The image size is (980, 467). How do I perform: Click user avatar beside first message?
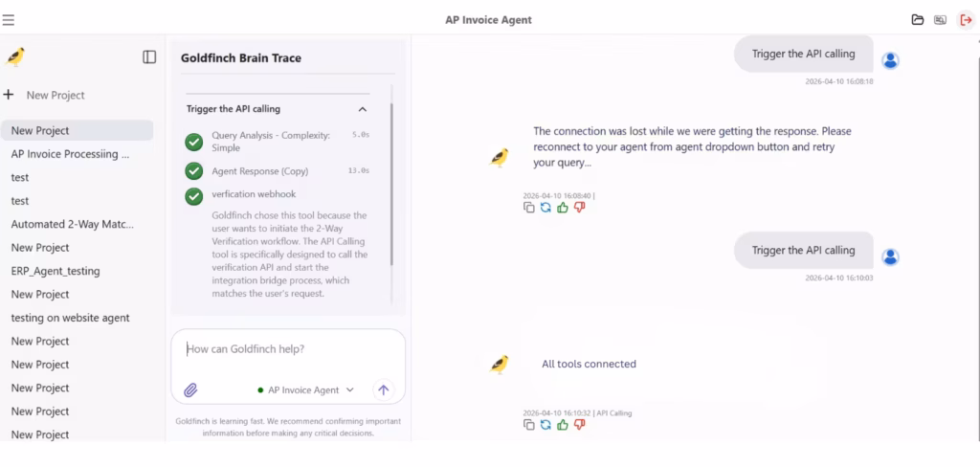tap(890, 60)
